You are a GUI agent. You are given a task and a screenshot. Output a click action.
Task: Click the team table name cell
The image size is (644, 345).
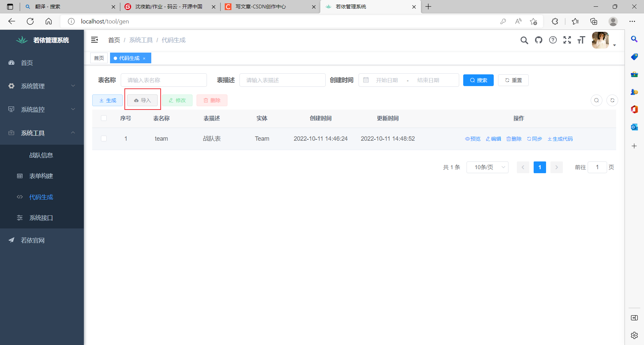click(x=161, y=139)
